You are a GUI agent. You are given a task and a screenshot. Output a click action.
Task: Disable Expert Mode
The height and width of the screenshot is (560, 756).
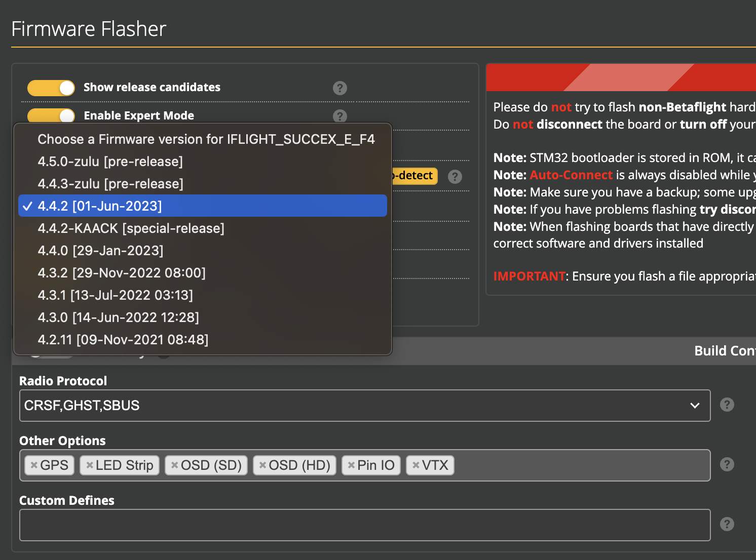[50, 116]
